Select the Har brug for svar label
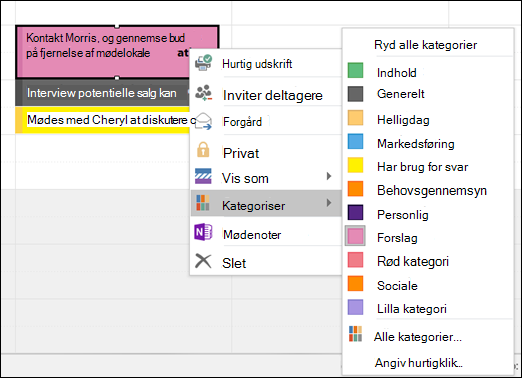 [422, 167]
